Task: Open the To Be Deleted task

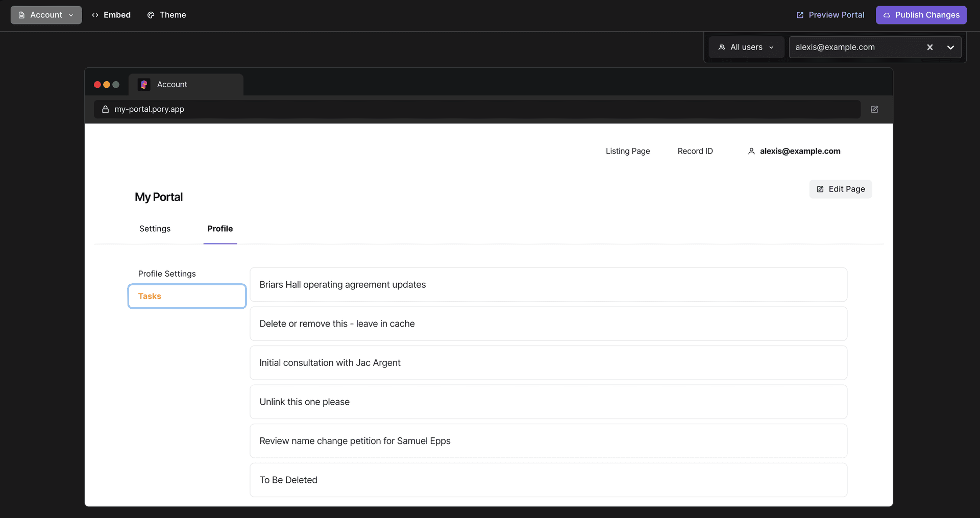Action: [548, 480]
